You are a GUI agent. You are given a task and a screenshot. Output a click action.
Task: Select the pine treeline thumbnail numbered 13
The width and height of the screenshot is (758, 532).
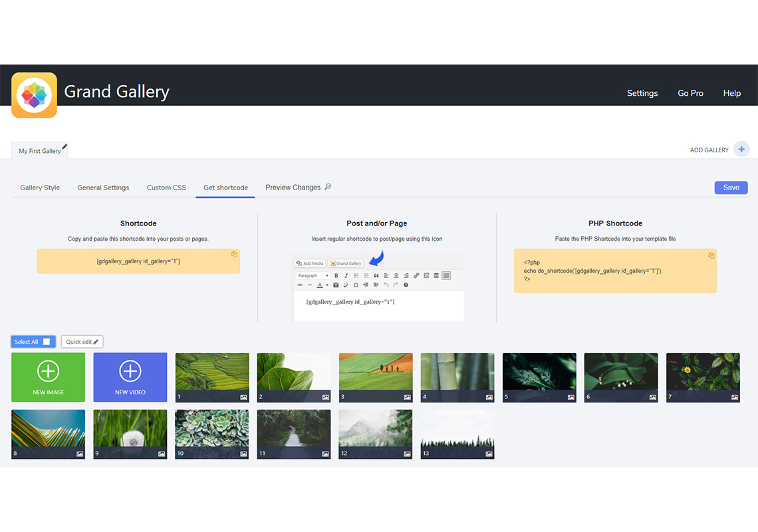457,434
